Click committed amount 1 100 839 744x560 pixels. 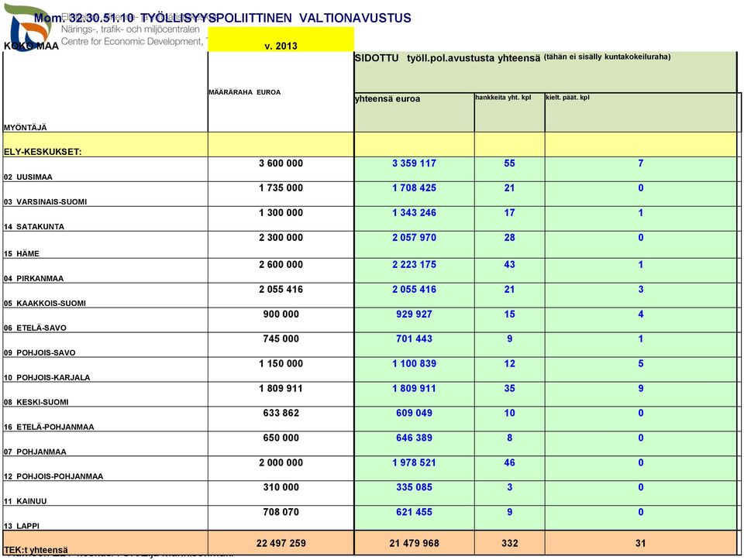[x=414, y=364]
